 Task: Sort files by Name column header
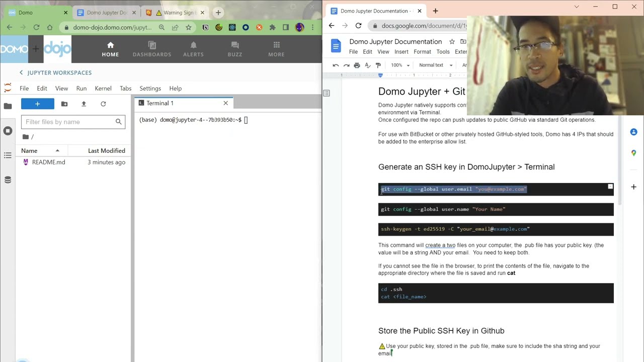point(41,151)
